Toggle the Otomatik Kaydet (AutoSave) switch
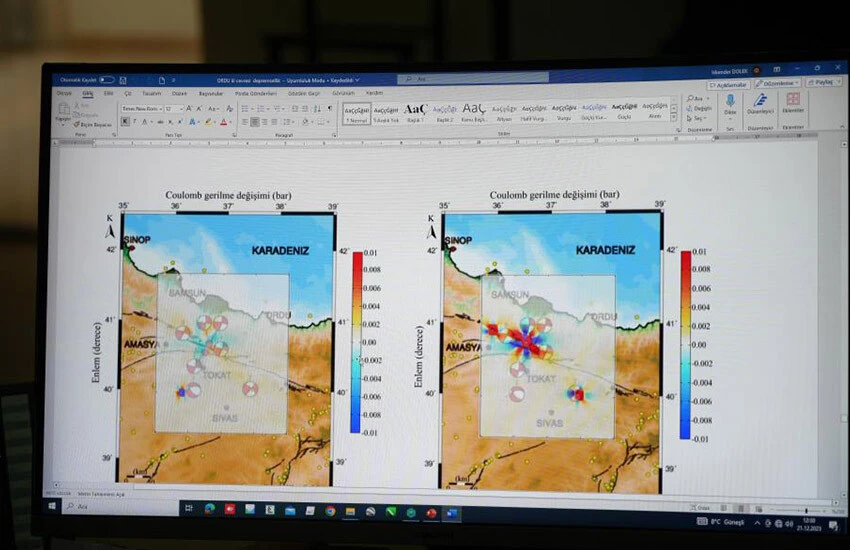Viewport: 850px width, 550px height. [x=106, y=80]
